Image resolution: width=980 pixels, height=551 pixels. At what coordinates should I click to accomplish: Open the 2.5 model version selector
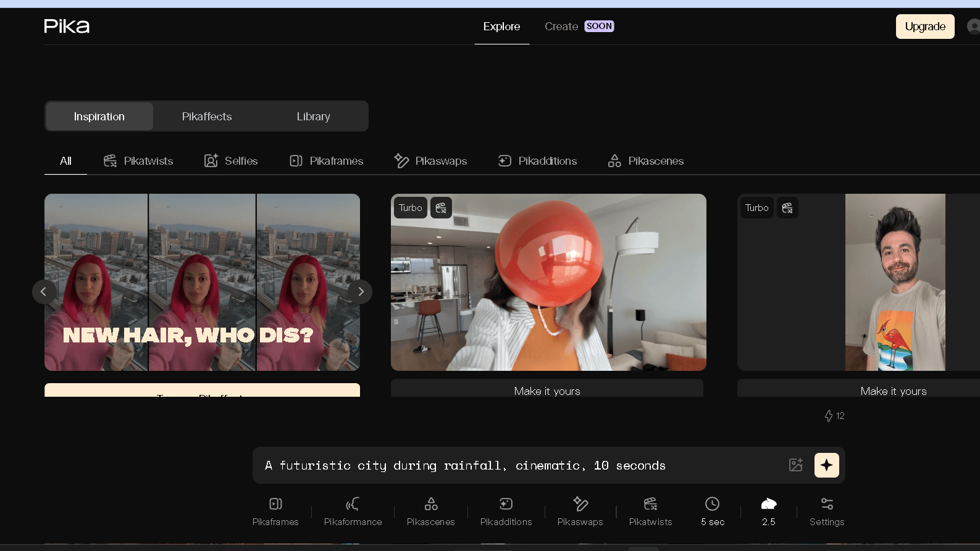point(768,512)
